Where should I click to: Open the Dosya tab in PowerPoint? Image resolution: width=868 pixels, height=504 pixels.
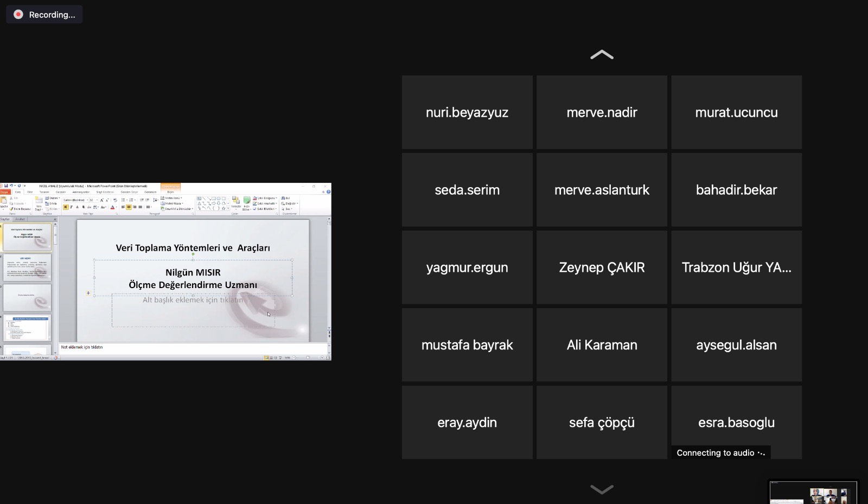pos(4,192)
